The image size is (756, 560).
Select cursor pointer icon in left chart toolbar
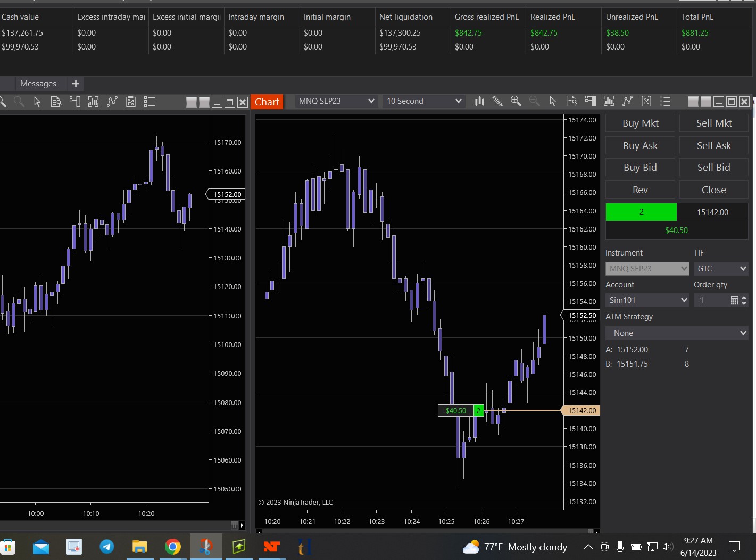37,102
